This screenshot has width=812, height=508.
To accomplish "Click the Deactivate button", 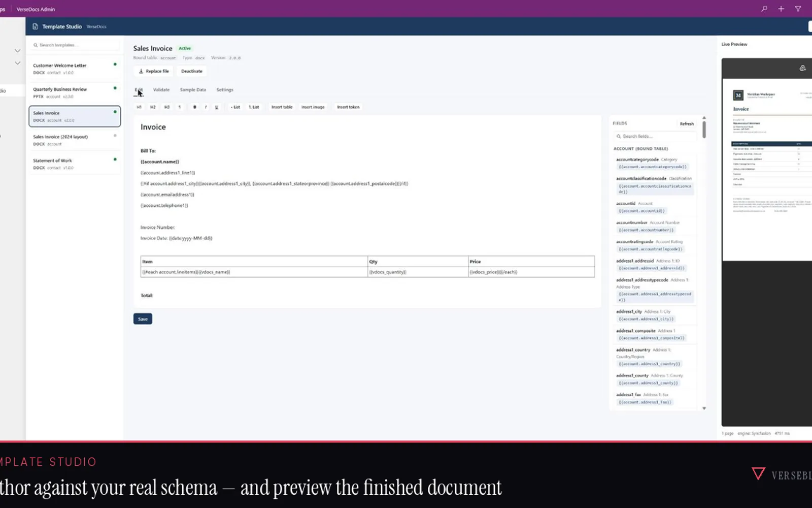I will (x=192, y=71).
